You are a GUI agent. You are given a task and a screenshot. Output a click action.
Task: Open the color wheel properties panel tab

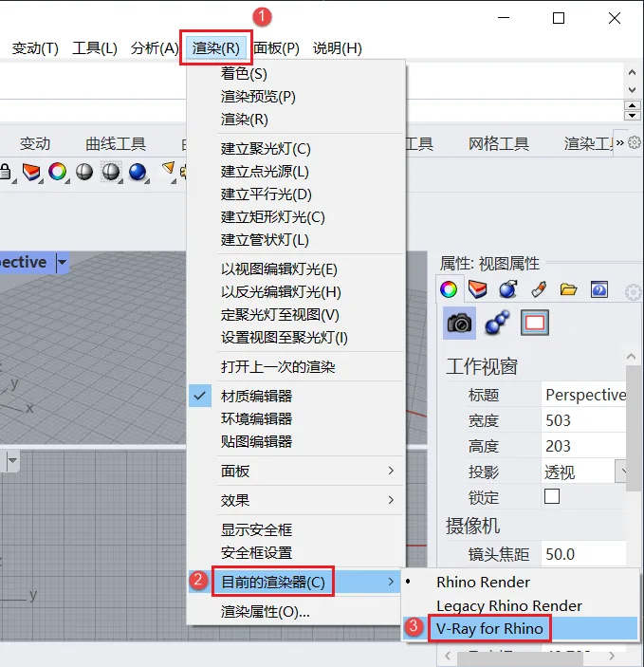[449, 289]
